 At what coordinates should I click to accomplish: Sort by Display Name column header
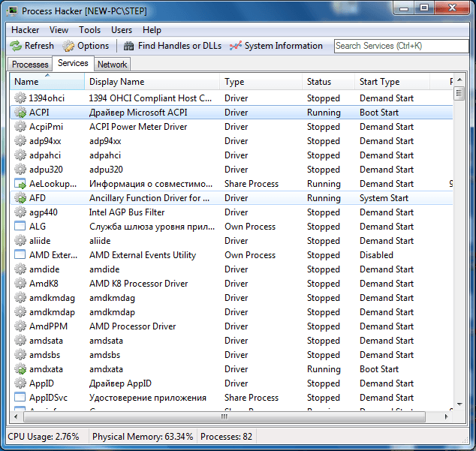152,82
